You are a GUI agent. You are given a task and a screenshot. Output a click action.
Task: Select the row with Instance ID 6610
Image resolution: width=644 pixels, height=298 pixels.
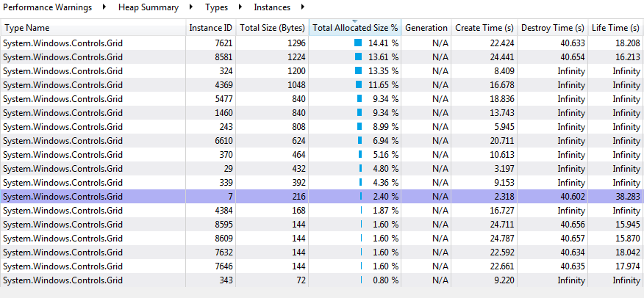322,141
